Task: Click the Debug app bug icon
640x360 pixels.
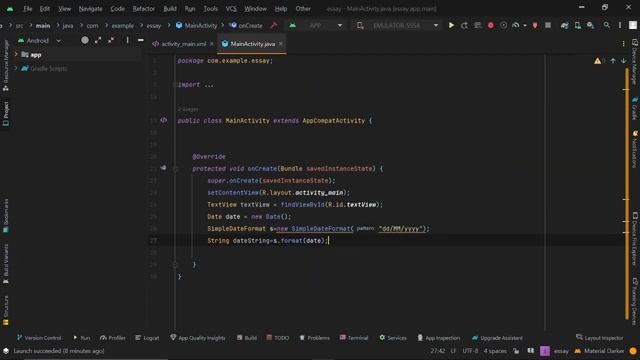Action: [x=491, y=25]
